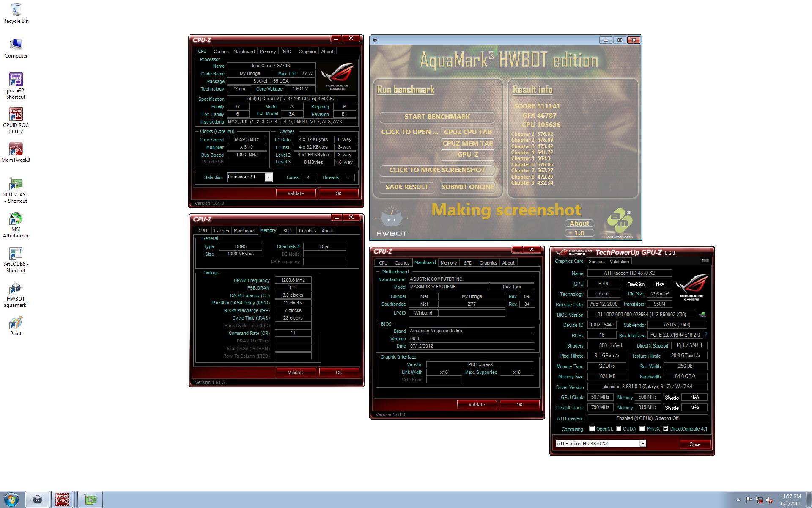This screenshot has height=508, width=812.
Task: Click Core Voltage value 1.904 V
Action: point(300,89)
